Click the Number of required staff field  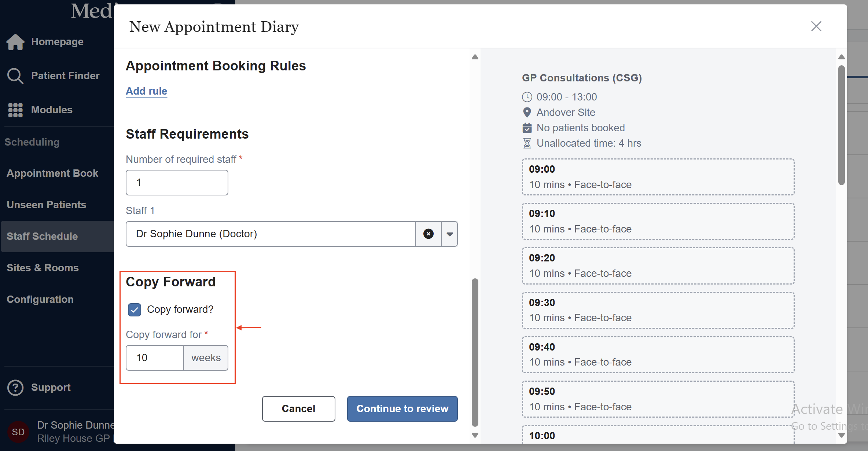(x=177, y=183)
